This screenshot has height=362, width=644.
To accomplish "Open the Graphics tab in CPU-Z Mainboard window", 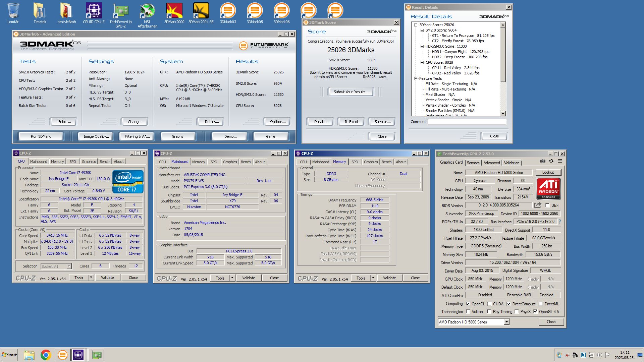I will pyautogui.click(x=230, y=162).
